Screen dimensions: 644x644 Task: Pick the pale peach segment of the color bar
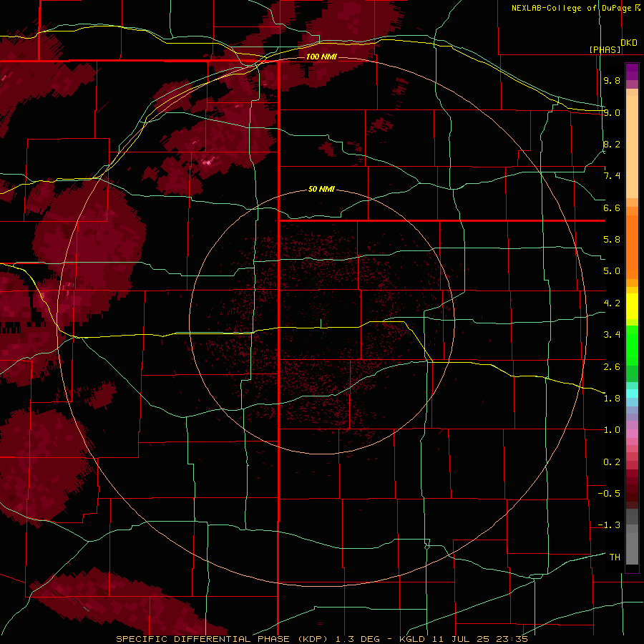[x=632, y=147]
